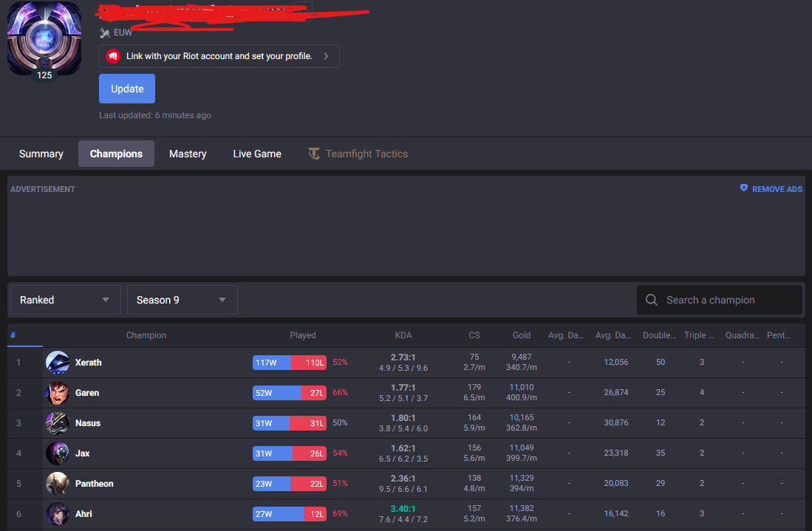Click Ahri's 3.40:1 KDA value

click(403, 509)
